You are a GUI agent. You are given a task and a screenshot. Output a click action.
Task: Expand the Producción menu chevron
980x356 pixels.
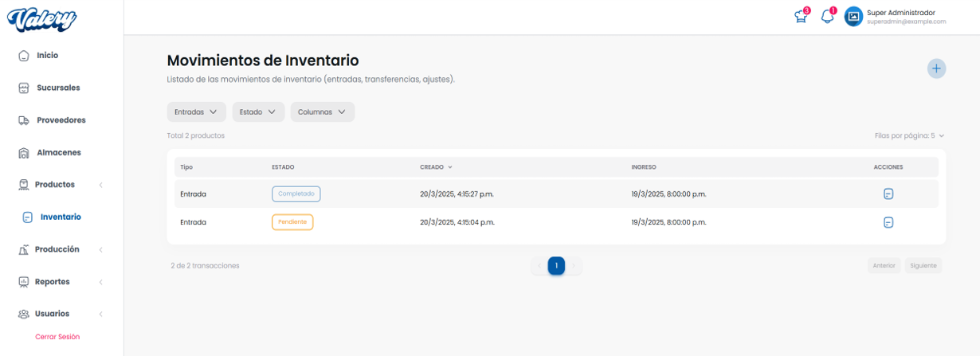[101, 249]
